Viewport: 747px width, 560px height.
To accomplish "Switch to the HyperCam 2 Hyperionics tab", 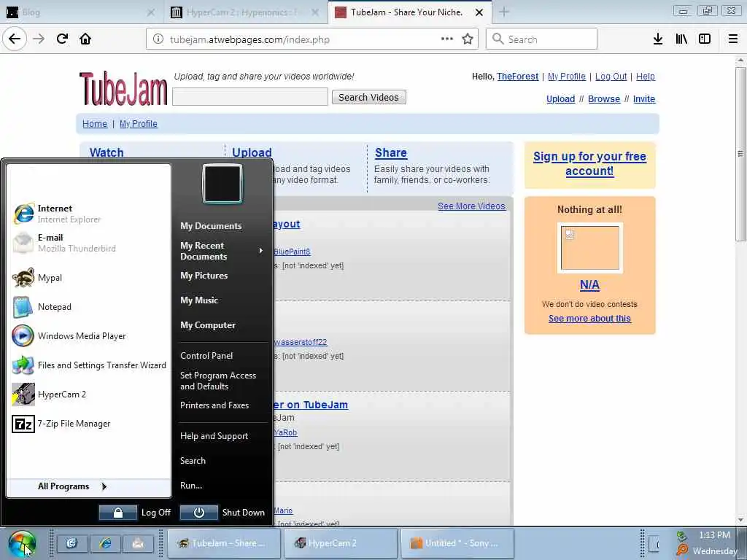I will tap(245, 12).
